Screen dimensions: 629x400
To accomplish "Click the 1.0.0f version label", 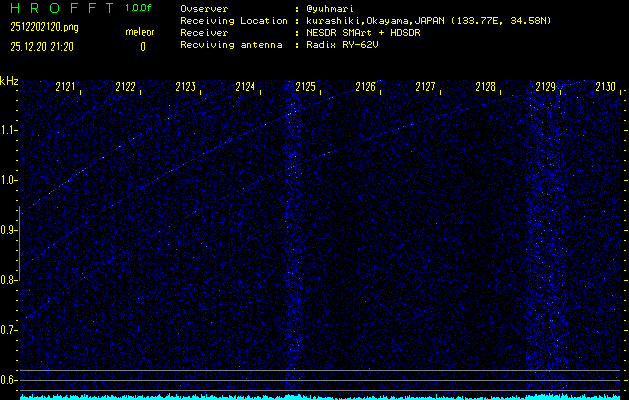I will point(139,8).
